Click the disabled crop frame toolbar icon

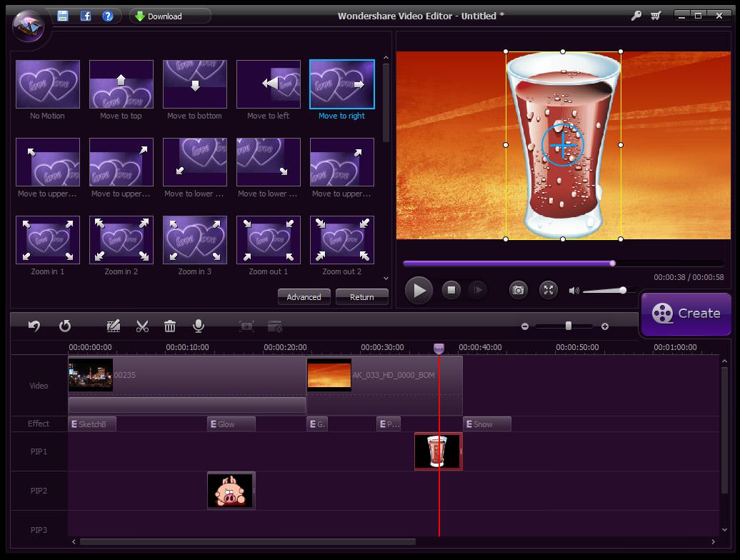[x=246, y=326]
